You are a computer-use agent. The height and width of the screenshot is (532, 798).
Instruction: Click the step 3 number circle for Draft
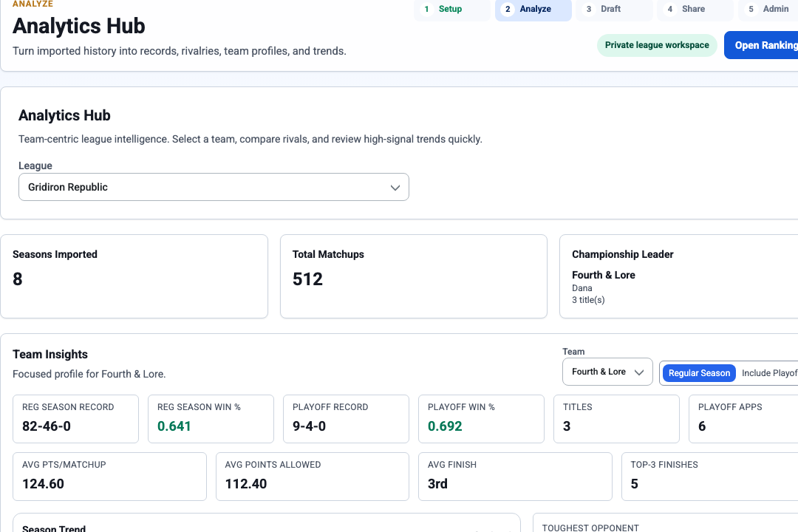pos(588,9)
